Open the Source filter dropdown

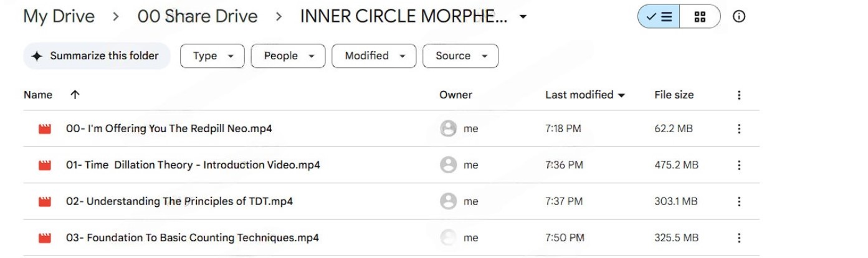tap(460, 56)
